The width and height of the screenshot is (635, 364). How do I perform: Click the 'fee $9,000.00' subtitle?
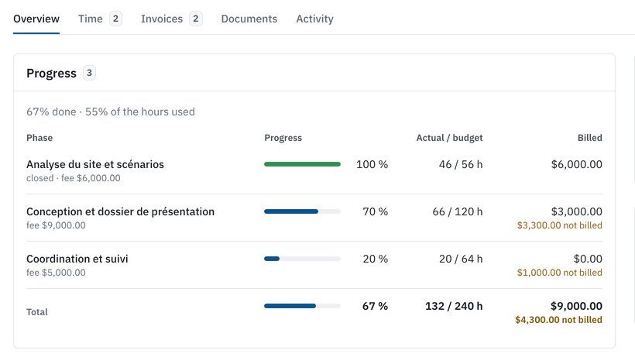pyautogui.click(x=56, y=225)
